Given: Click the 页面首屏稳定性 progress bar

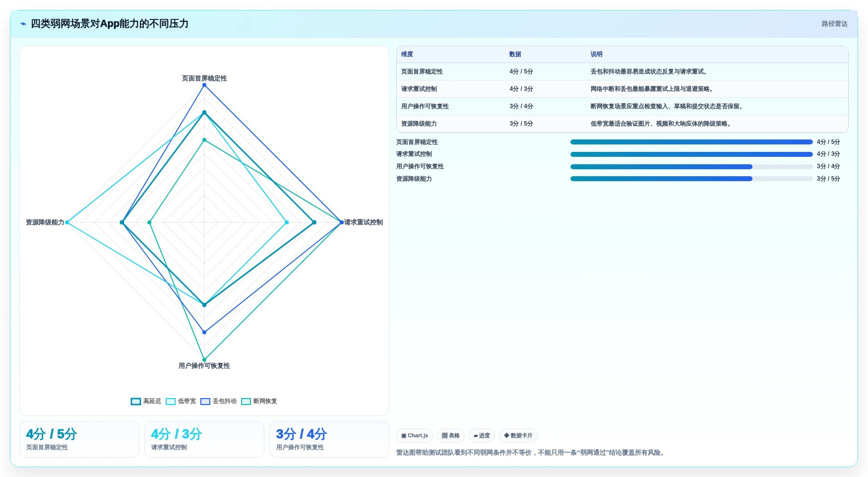Looking at the screenshot, I should [691, 142].
